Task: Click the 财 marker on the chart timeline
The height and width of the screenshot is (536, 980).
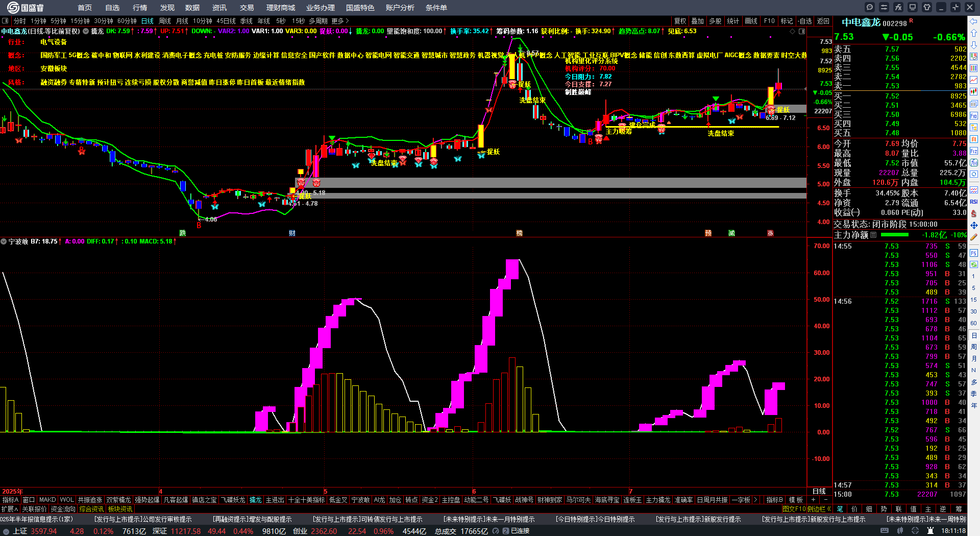Action: tap(292, 233)
